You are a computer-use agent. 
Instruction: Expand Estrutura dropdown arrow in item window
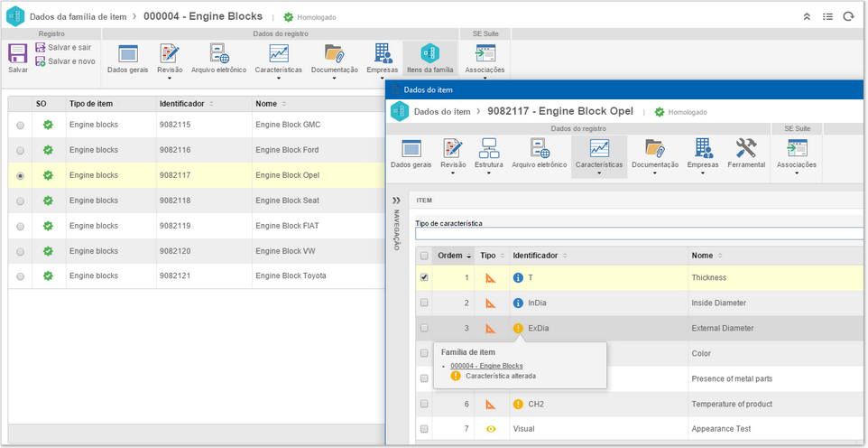[489, 173]
